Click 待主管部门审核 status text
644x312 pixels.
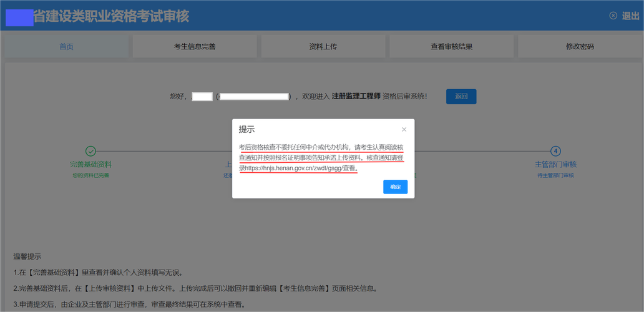click(x=555, y=175)
